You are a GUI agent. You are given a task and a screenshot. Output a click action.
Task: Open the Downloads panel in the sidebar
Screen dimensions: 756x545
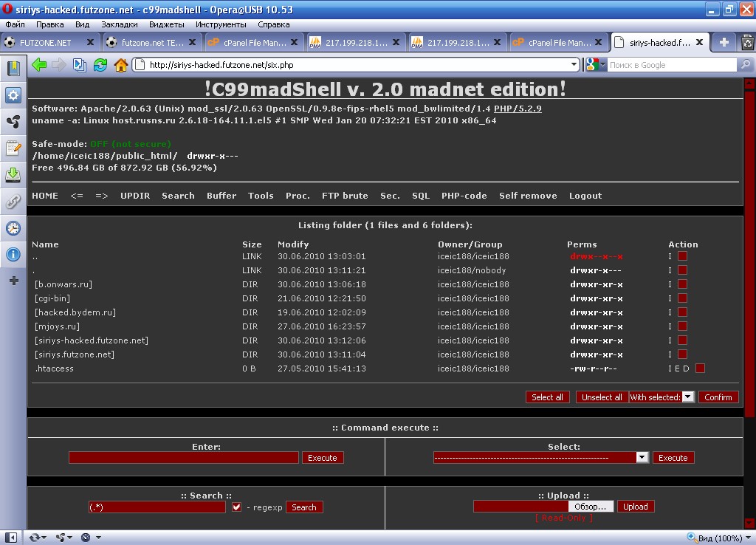13,175
